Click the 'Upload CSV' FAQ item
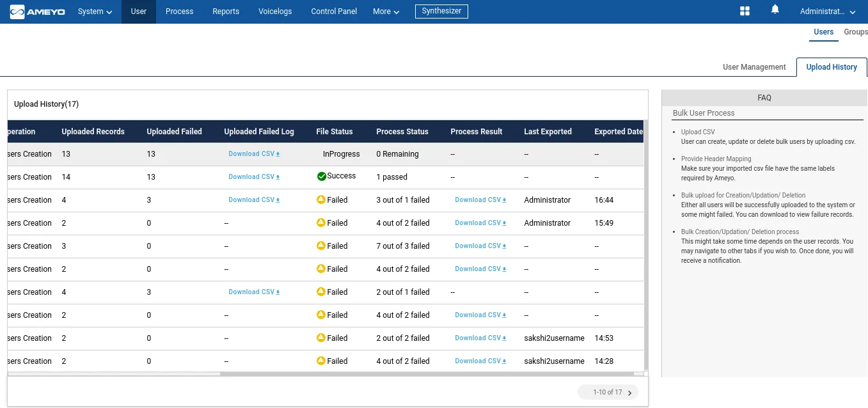 point(698,132)
